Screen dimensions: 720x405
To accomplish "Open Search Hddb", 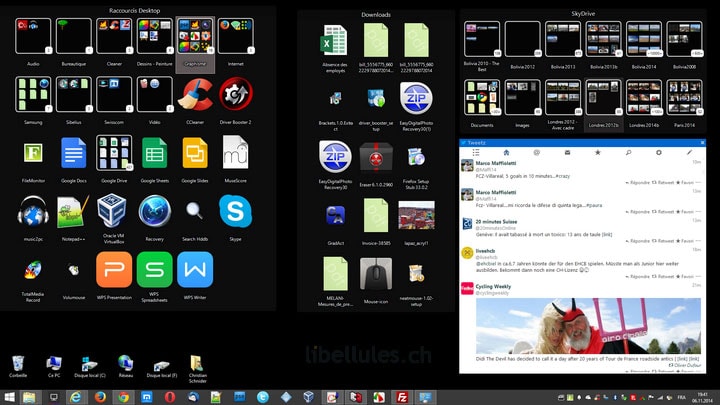I will point(194,211).
